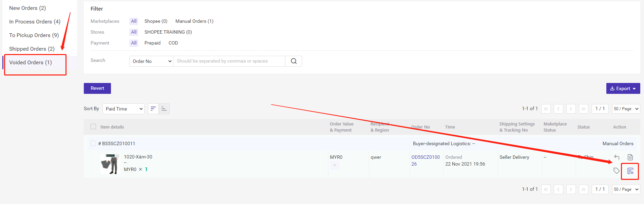This screenshot has height=204, width=644.
Task: Select All in Payment filter
Action: coord(134,43)
